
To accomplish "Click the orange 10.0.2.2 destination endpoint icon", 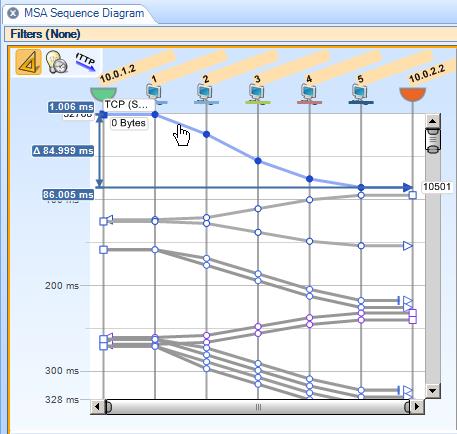I will coord(413,94).
